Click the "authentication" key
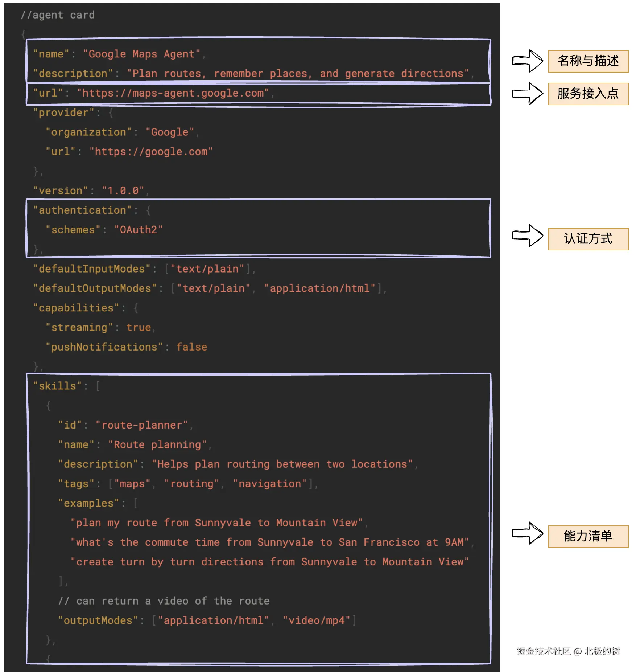The width and height of the screenshot is (636, 672). (x=82, y=210)
